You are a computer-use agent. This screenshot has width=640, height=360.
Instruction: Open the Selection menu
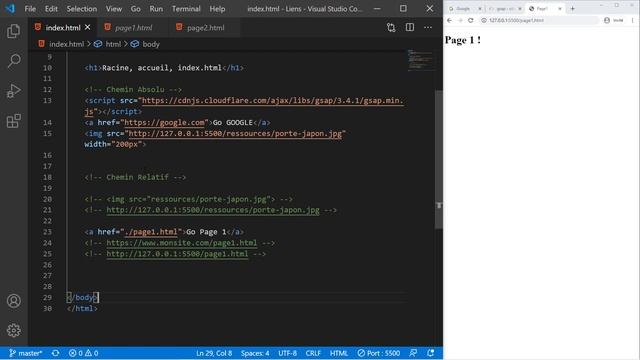pyautogui.click(x=82, y=9)
